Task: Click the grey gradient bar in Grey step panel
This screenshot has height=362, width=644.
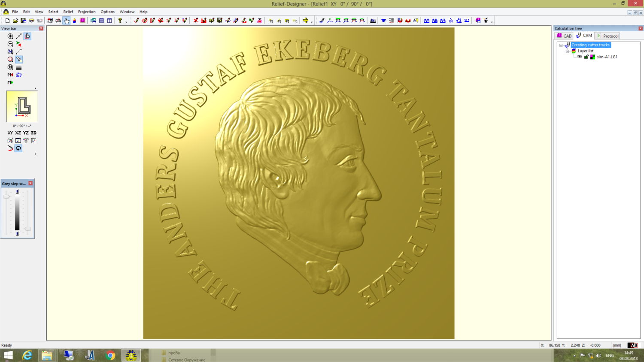Action: (17, 213)
